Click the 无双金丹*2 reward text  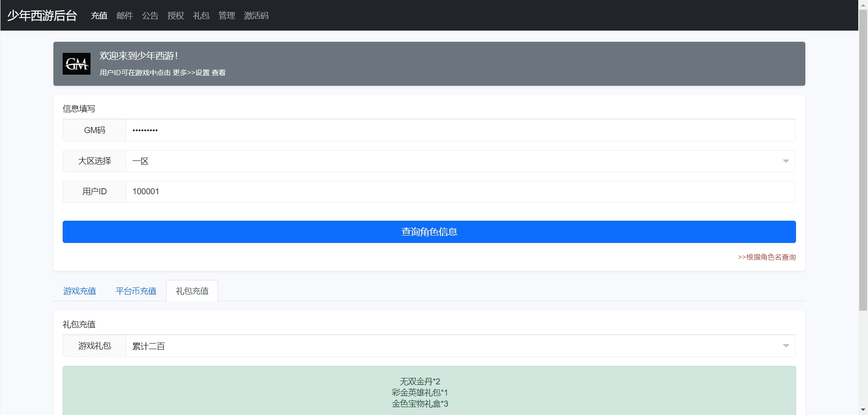[420, 382]
